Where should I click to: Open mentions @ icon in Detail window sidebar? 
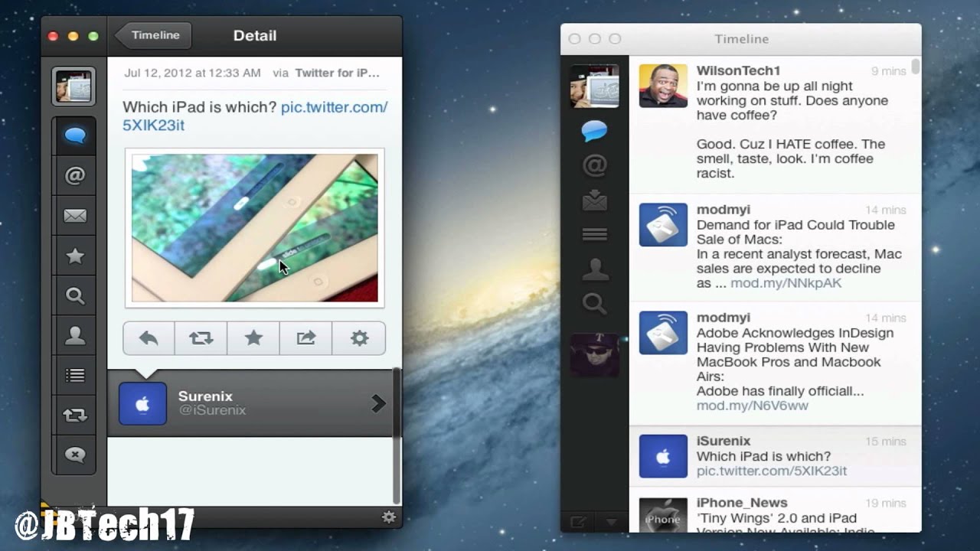(74, 176)
